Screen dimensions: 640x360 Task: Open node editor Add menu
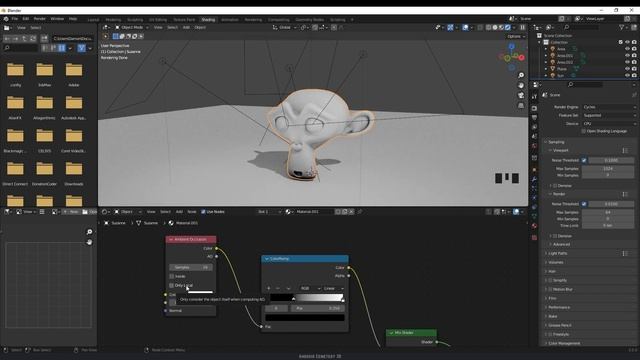(179, 212)
